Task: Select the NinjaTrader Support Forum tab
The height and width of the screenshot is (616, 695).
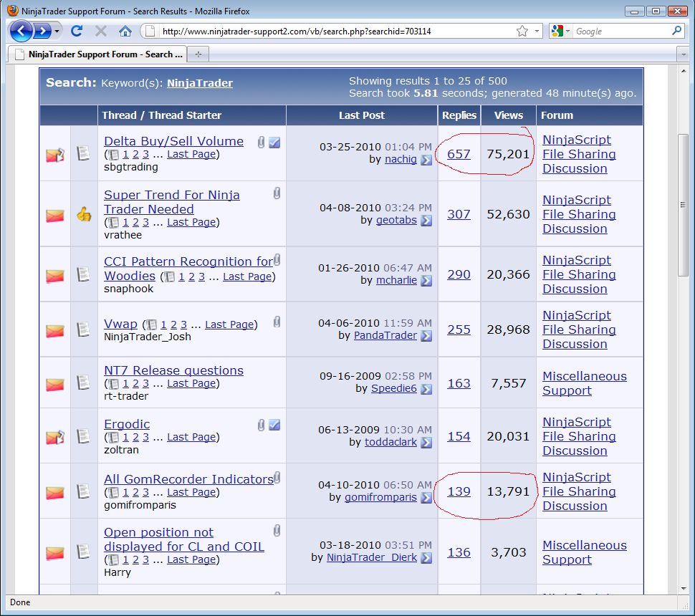Action: [x=97, y=54]
